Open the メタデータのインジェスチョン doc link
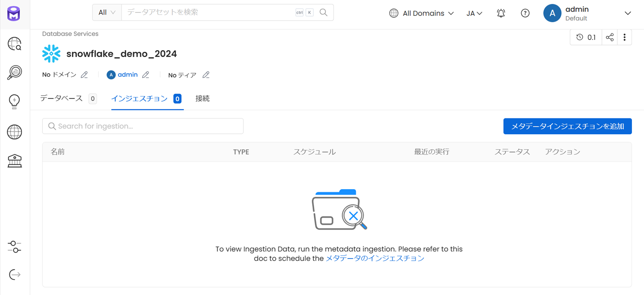This screenshot has width=644, height=295. pos(375,258)
